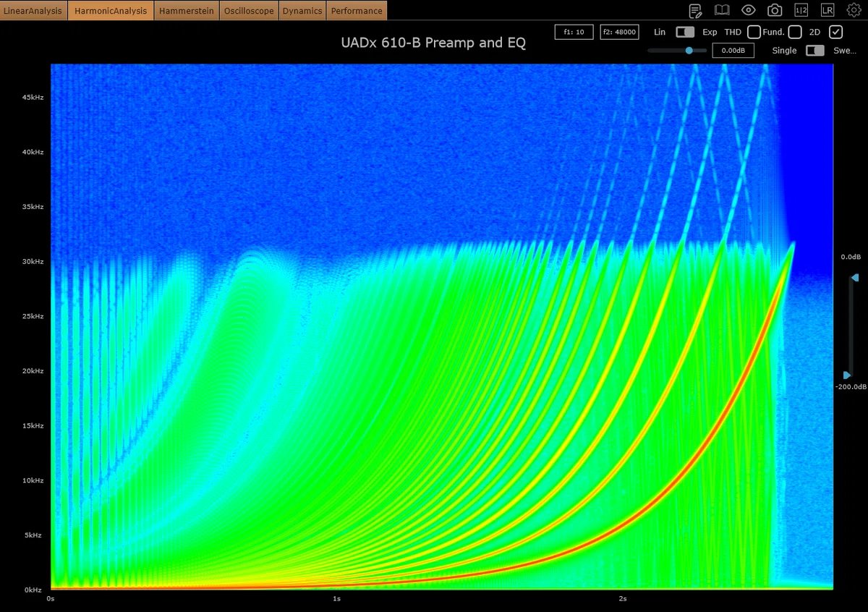
Task: Click the 0.00dB level field
Action: tap(733, 51)
